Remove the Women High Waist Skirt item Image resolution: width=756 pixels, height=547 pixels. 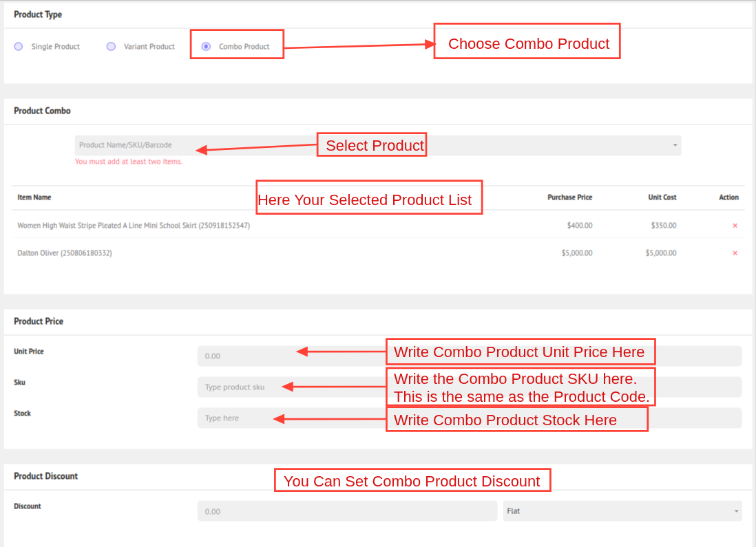click(x=735, y=226)
